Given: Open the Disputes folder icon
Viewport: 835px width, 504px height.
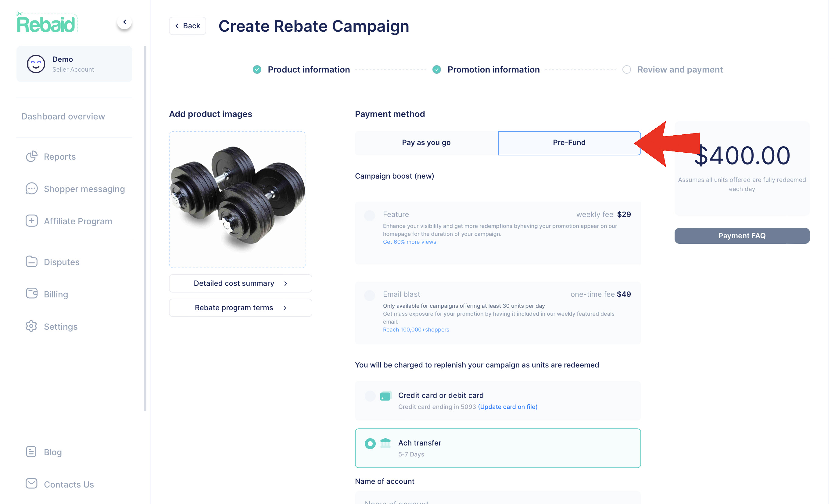Looking at the screenshot, I should point(31,261).
